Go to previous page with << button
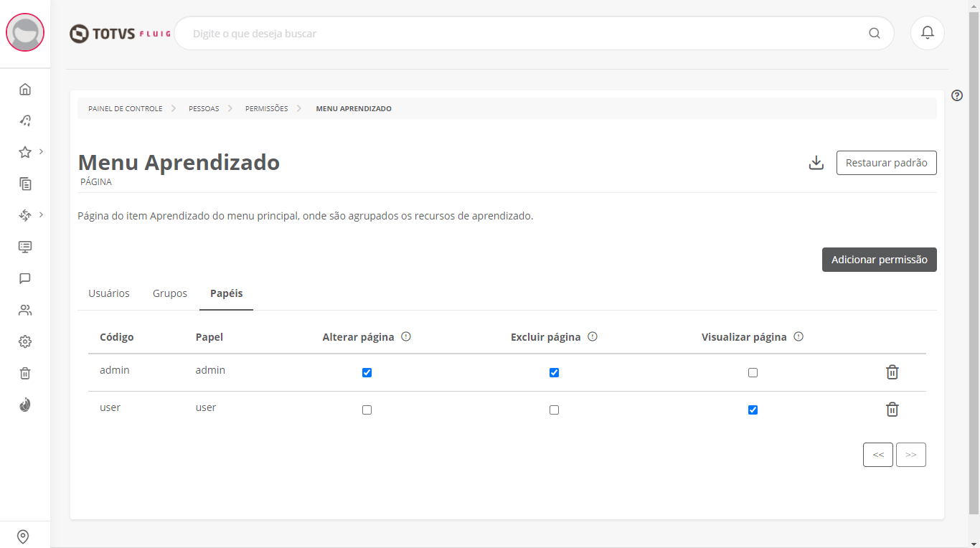This screenshot has width=980, height=548. coord(878,455)
